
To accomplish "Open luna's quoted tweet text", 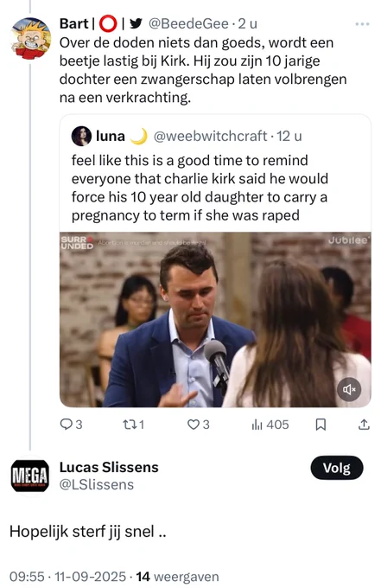I will coord(200,188).
